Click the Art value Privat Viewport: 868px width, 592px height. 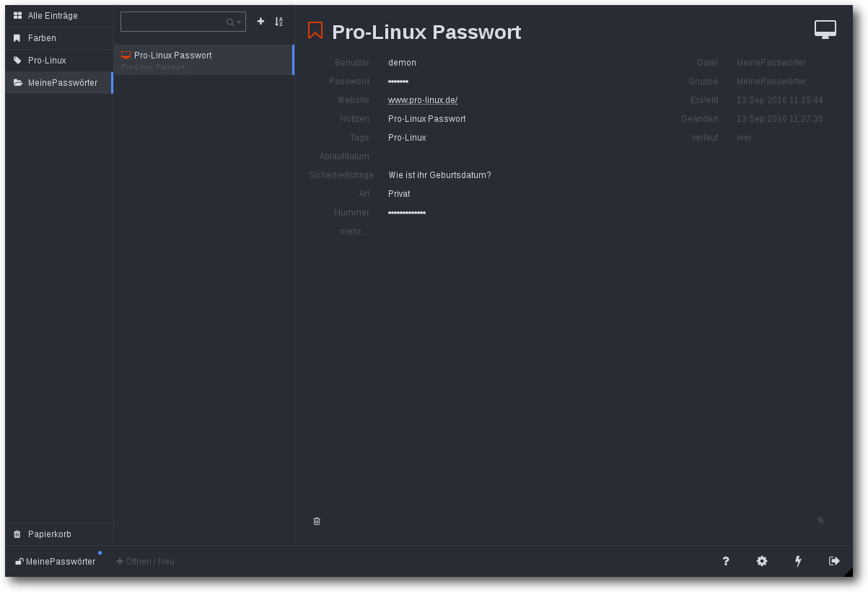coord(399,194)
